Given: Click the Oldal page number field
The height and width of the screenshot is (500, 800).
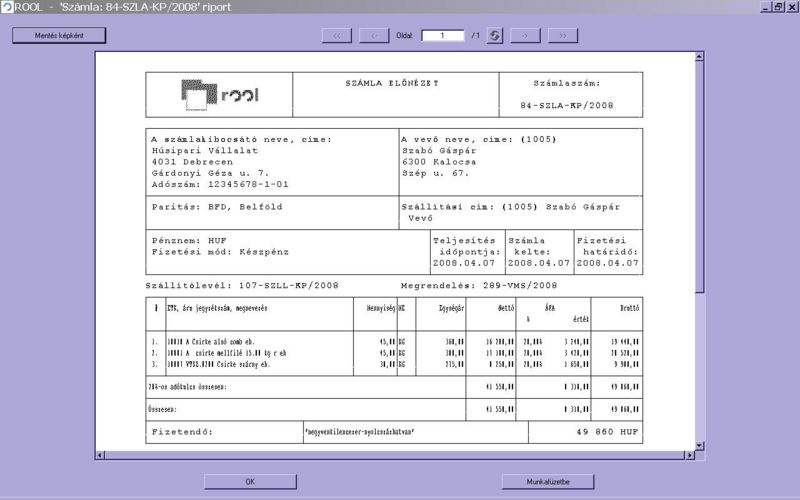Looking at the screenshot, I should pos(443,35).
